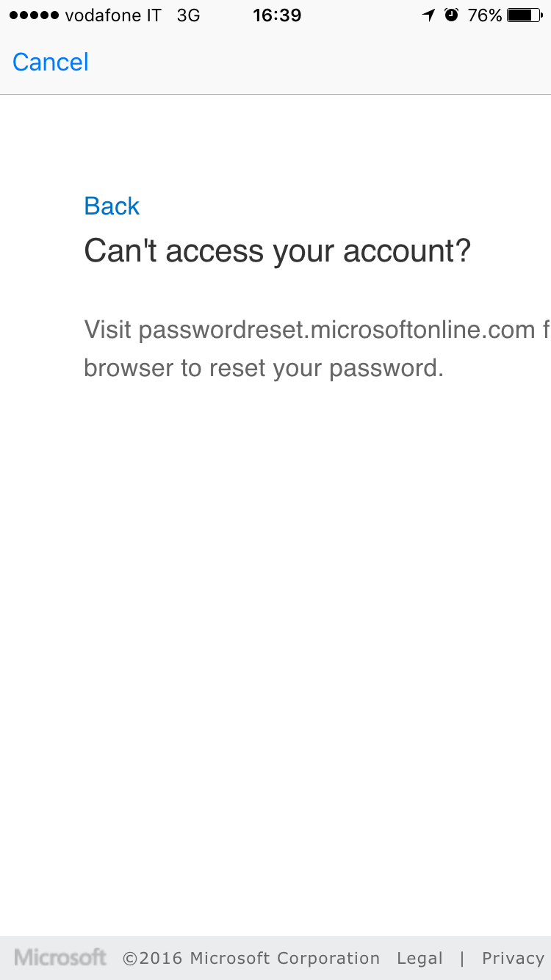Screen dimensions: 551x980
Task: Tap the 3G network indicator
Action: coord(189,15)
